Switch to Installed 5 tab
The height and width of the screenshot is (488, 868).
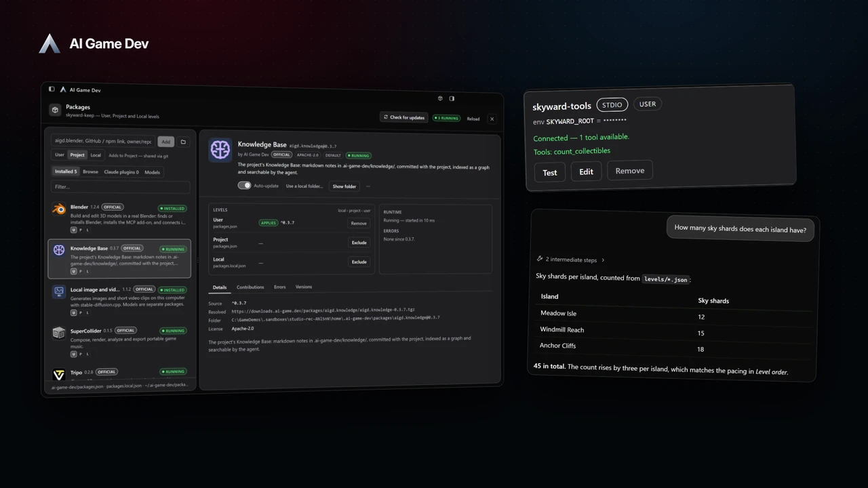coord(66,171)
